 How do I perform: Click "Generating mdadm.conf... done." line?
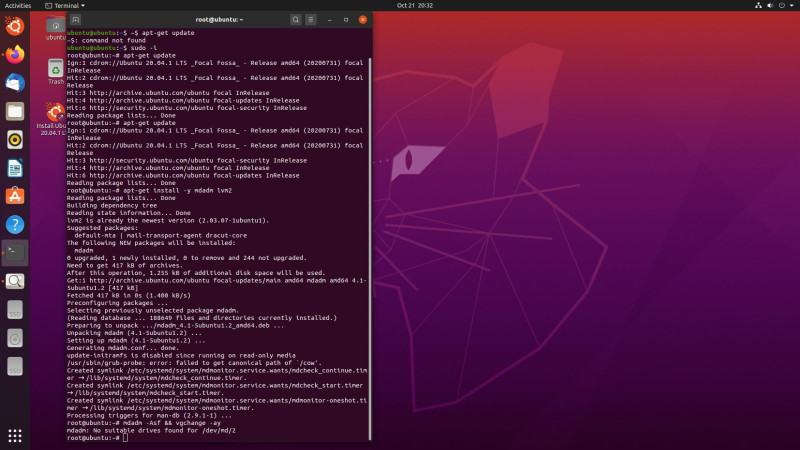pyautogui.click(x=123, y=348)
